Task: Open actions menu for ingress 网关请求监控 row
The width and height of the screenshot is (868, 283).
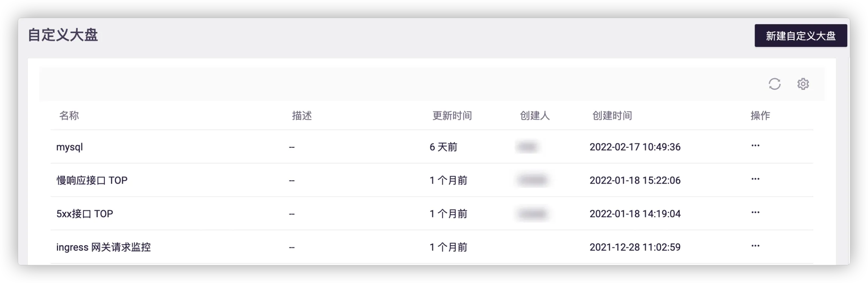Action: [x=755, y=246]
